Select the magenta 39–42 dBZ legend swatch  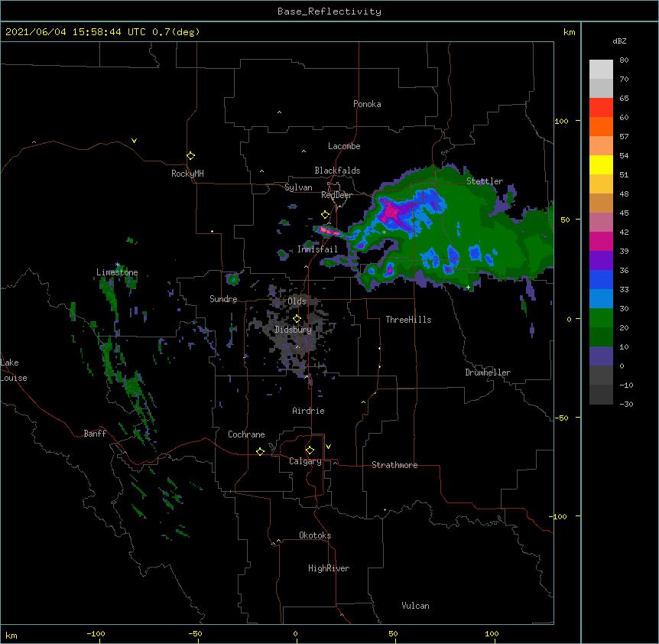[x=601, y=241]
